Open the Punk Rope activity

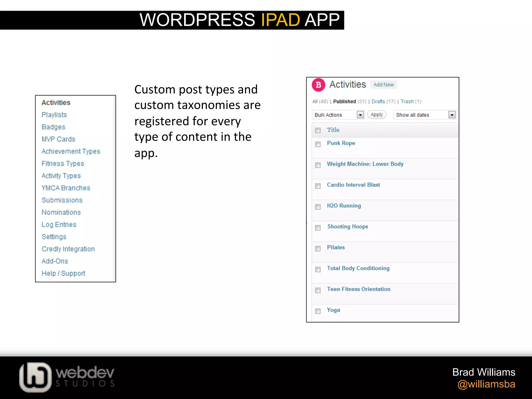341,143
